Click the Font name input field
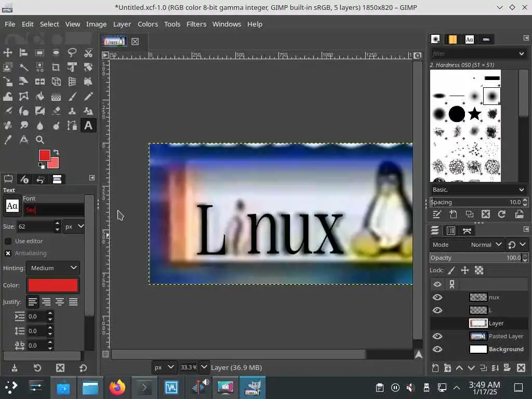 point(54,210)
